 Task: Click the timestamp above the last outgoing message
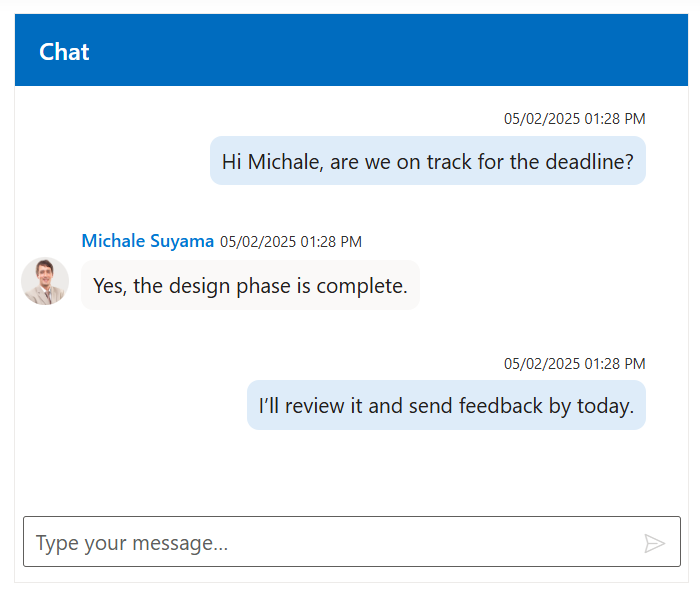pyautogui.click(x=574, y=364)
